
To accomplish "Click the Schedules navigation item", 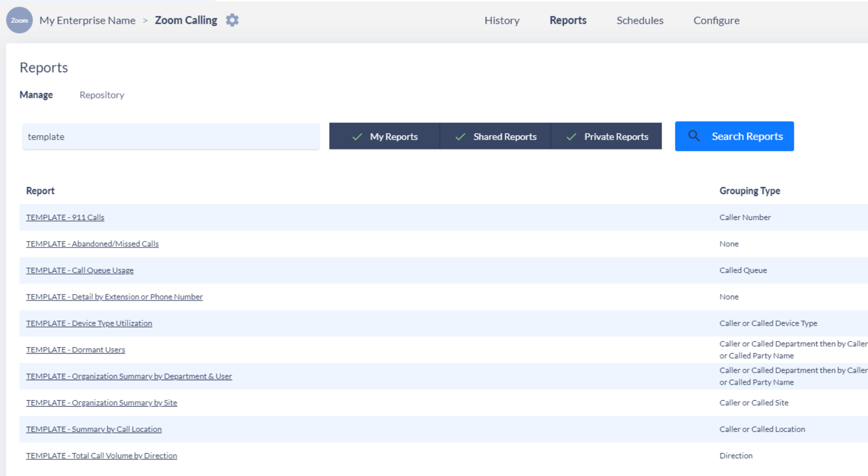I will (x=639, y=19).
